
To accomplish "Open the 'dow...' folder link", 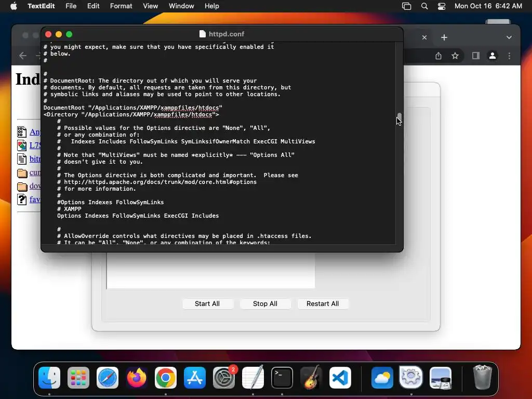I will (x=35, y=186).
